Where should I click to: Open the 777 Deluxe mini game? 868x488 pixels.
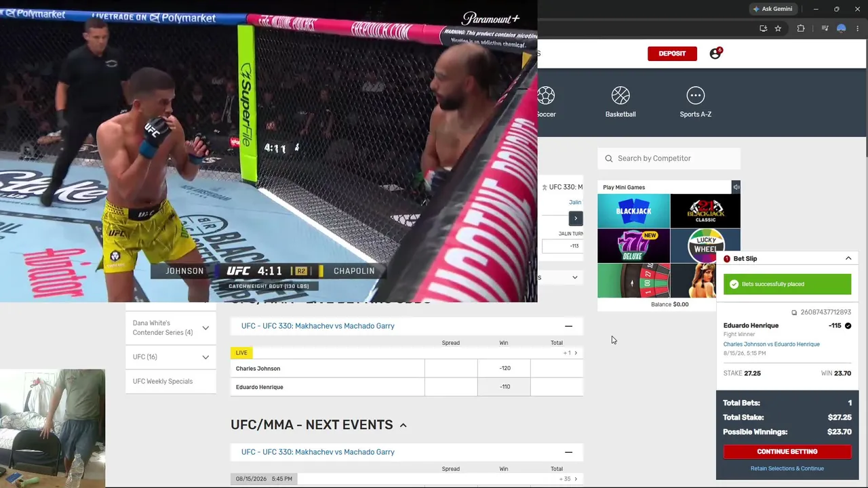tap(633, 245)
